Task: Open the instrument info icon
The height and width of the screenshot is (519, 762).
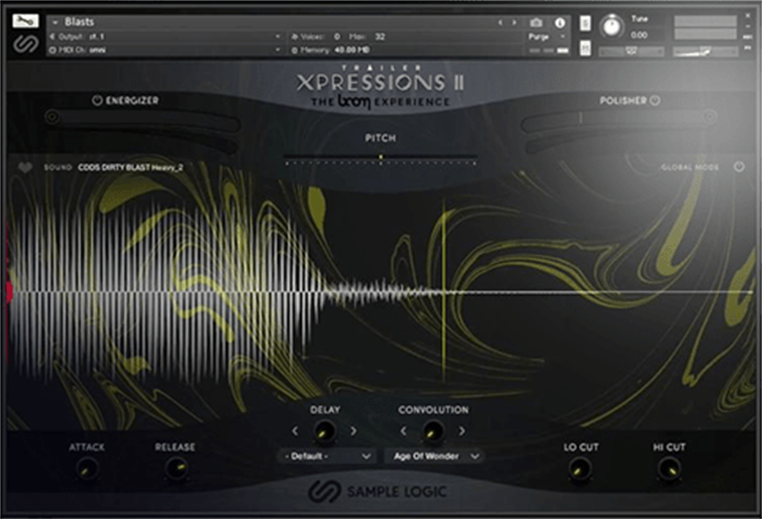Action: pyautogui.click(x=559, y=22)
